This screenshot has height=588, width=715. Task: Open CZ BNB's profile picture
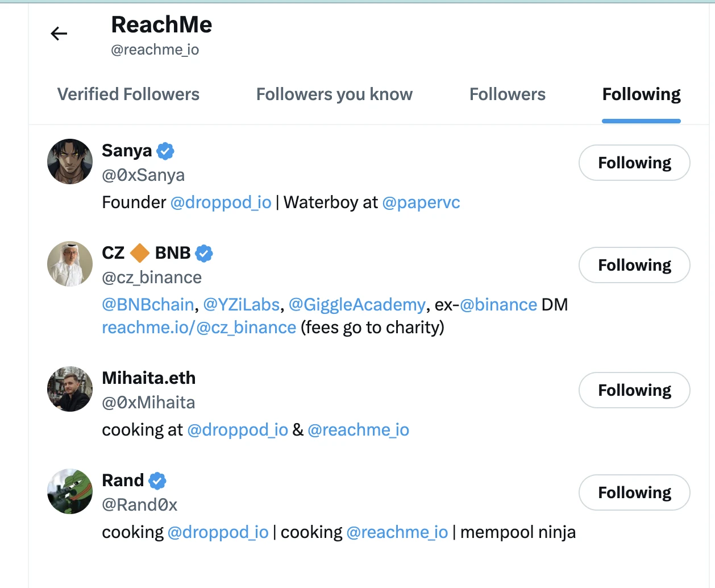click(70, 264)
